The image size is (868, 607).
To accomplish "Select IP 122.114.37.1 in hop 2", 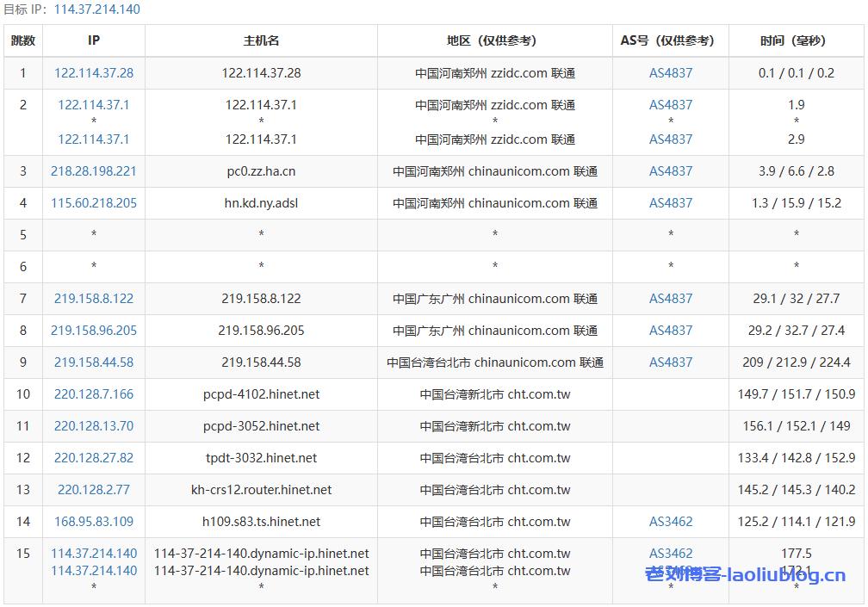I will pyautogui.click(x=93, y=104).
